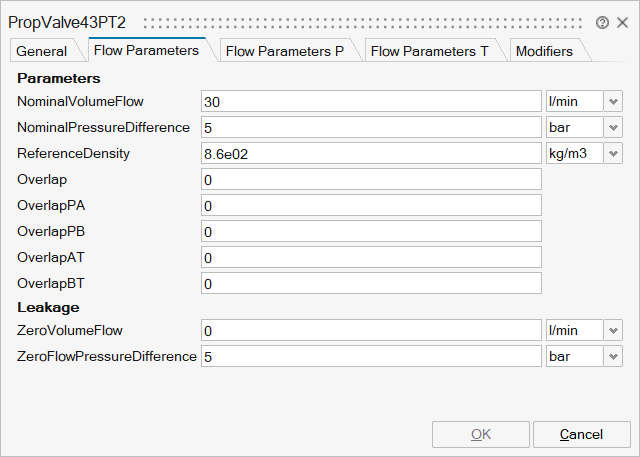Focus the NominalPressureDifference input field
The image size is (640, 457).
click(370, 127)
